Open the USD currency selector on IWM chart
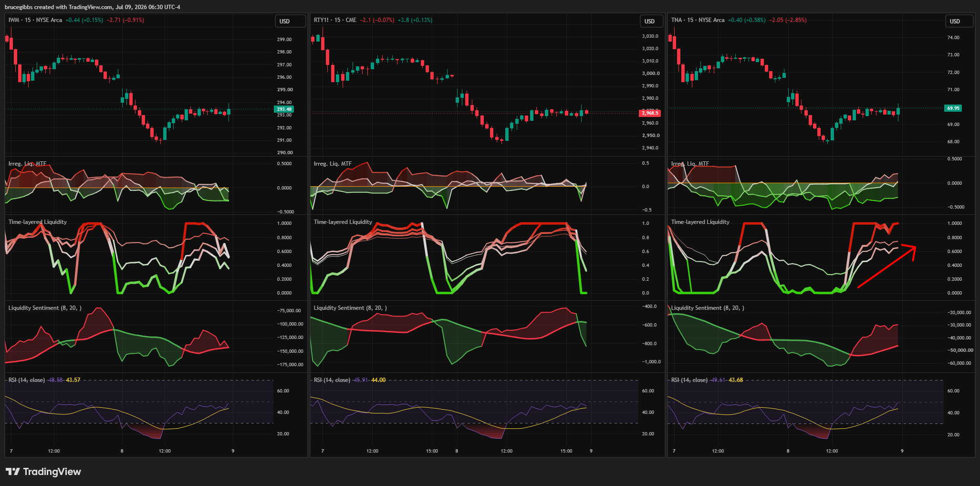 (x=290, y=21)
